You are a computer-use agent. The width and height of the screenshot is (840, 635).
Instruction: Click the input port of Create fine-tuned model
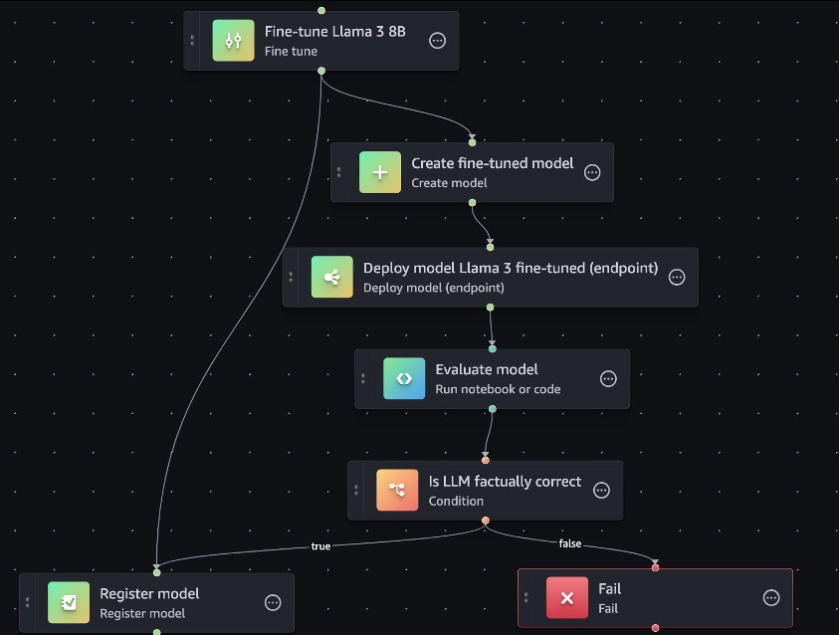[472, 142]
